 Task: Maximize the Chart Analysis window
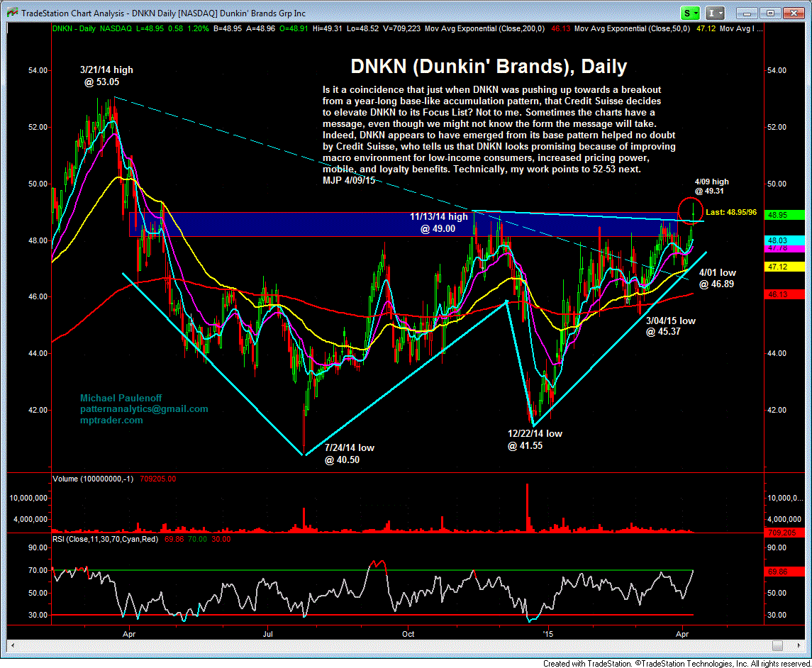click(770, 13)
